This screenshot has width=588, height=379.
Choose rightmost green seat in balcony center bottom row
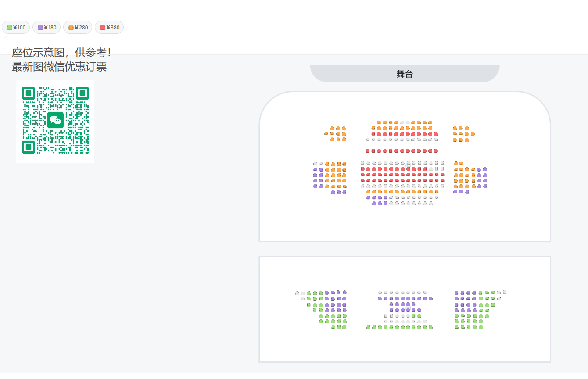430,327
